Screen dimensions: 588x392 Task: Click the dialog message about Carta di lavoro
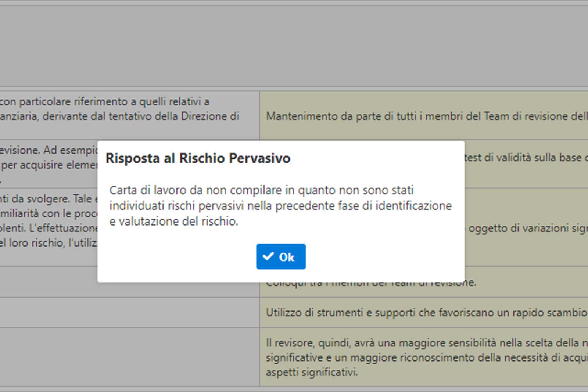click(281, 205)
